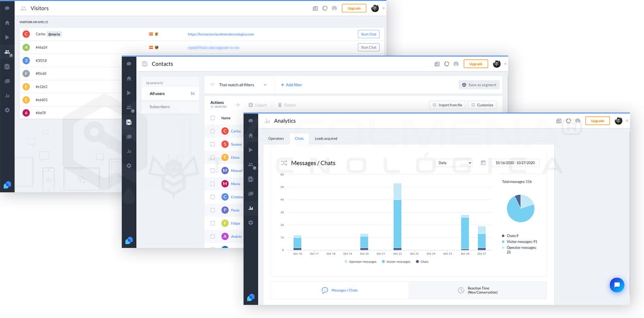Check the box for contact Susana
The height and width of the screenshot is (318, 644).
coord(213,144)
